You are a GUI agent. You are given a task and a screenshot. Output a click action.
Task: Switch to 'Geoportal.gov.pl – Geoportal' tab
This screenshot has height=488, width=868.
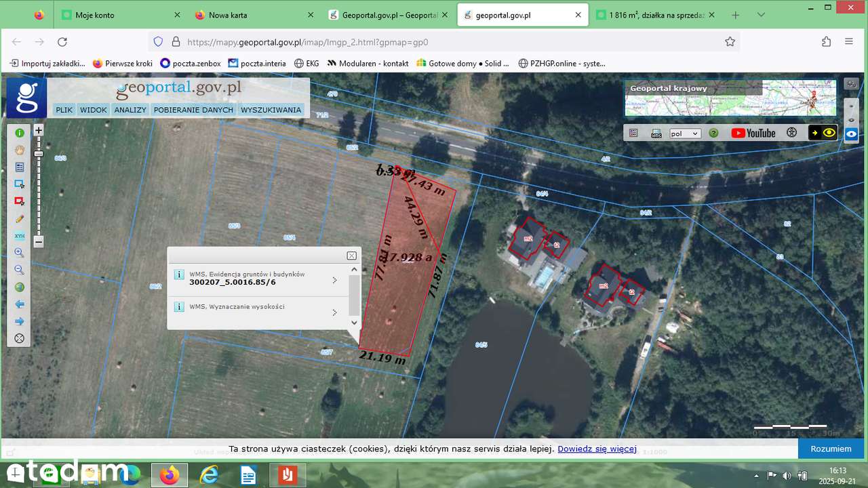[388, 15]
